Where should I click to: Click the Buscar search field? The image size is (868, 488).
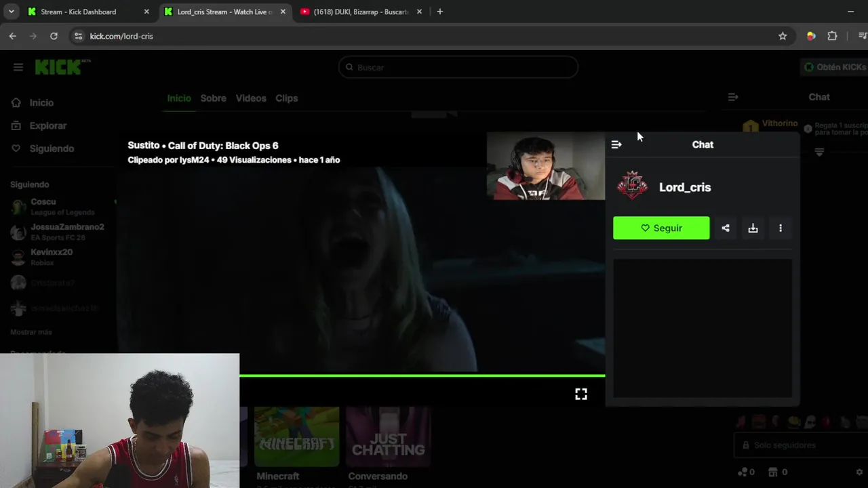[x=458, y=67]
